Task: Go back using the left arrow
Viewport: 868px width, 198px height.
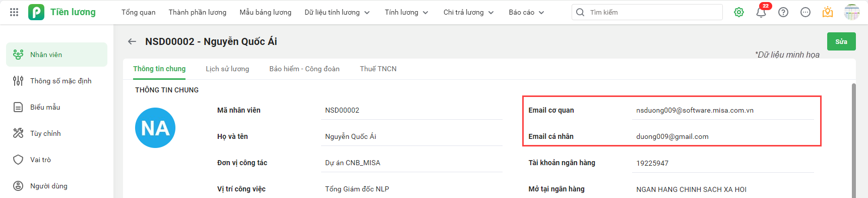Action: coord(132,41)
